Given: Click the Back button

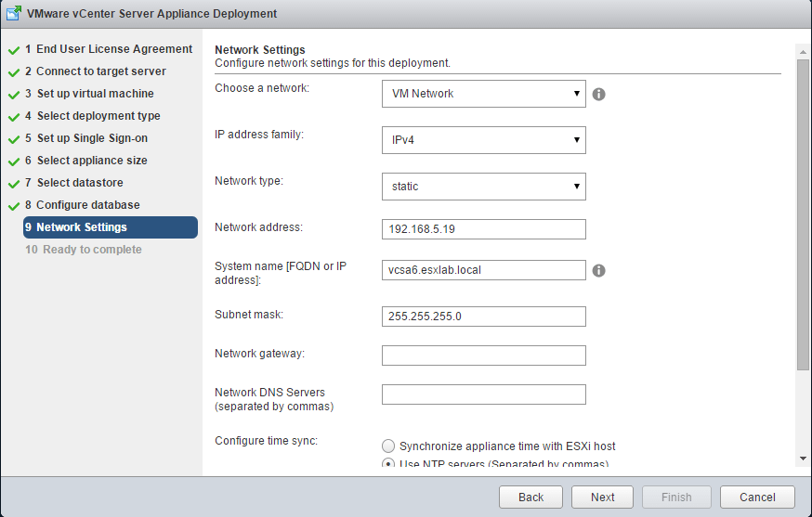Looking at the screenshot, I should coord(530,498).
